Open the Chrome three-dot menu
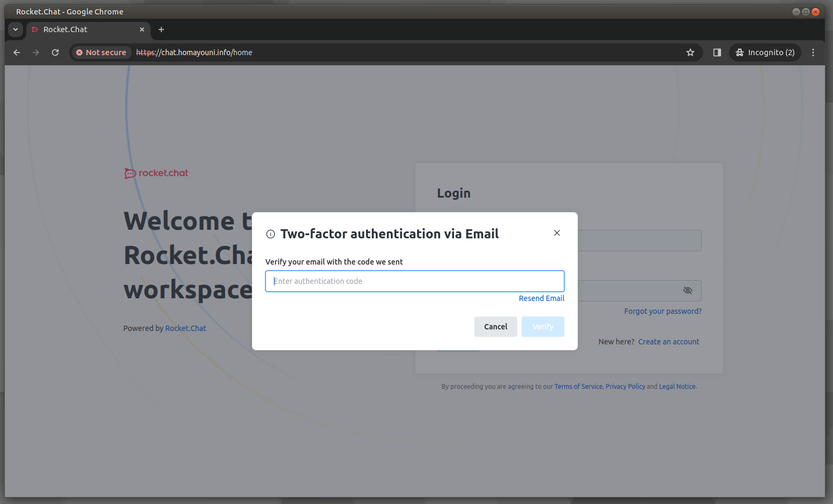The width and height of the screenshot is (833, 504). pyautogui.click(x=813, y=52)
